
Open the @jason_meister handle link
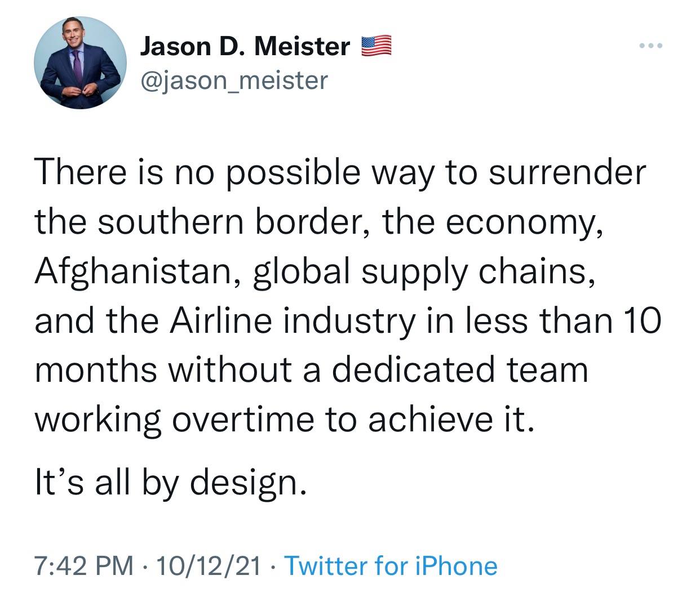233,81
